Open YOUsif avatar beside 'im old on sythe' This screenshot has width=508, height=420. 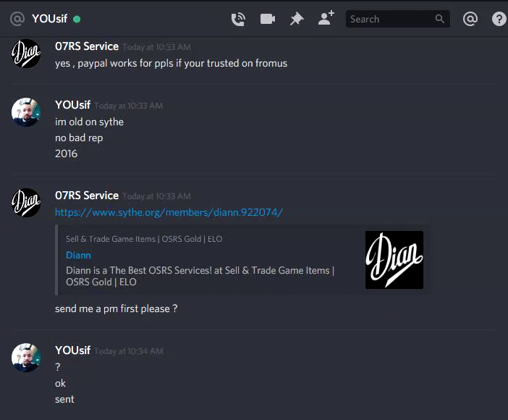(26, 112)
